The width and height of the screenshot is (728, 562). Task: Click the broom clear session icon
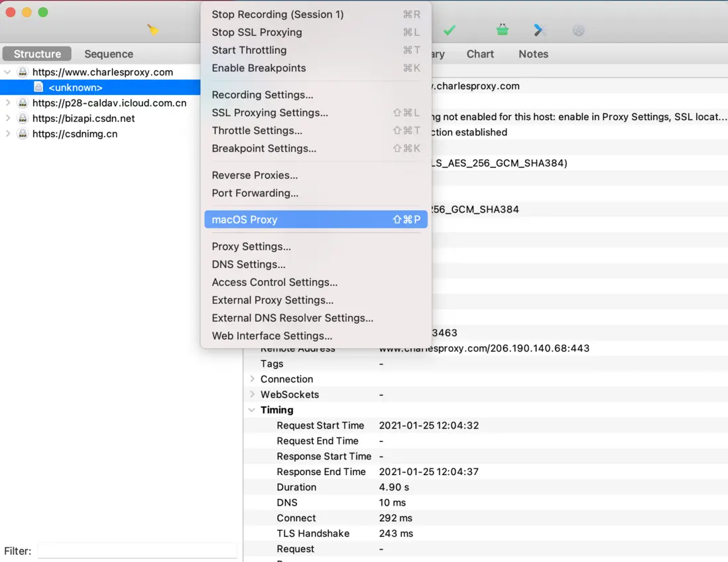(152, 30)
